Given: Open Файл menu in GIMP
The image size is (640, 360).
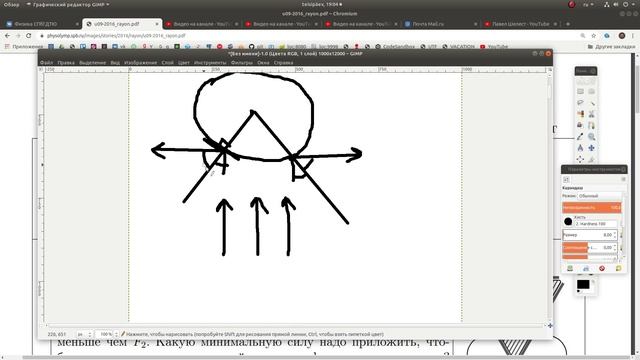Looking at the screenshot, I should 47,62.
